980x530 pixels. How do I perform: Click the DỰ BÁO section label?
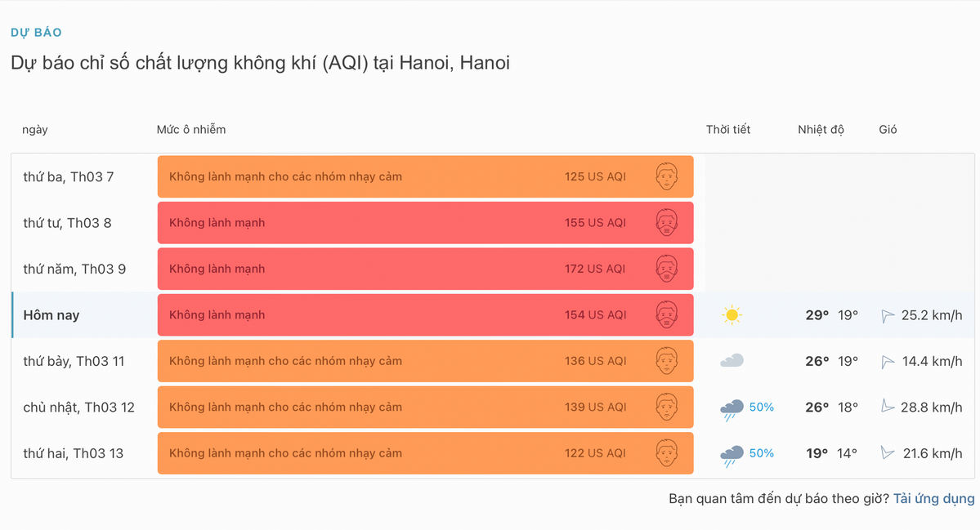tap(36, 33)
